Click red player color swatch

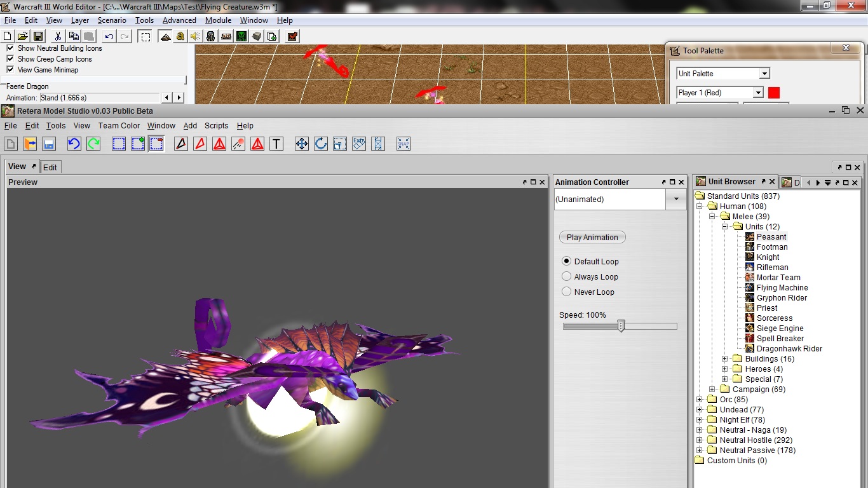point(774,93)
